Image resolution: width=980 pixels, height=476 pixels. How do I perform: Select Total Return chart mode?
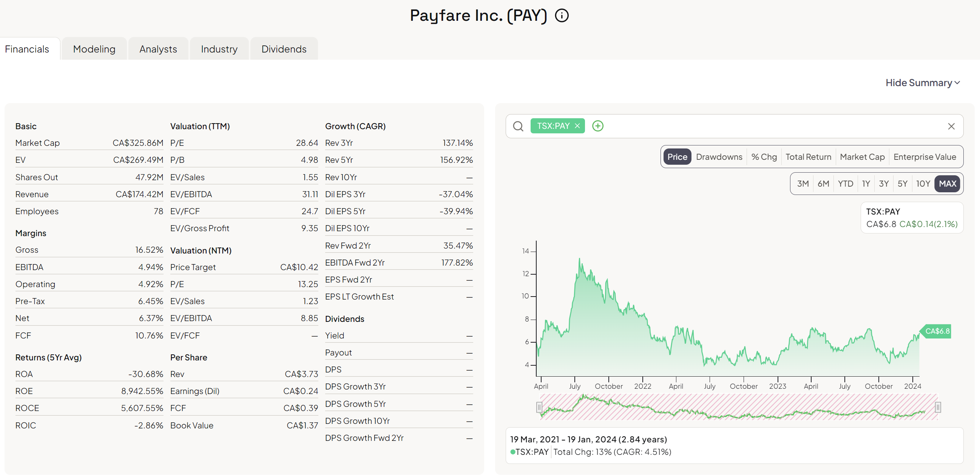coord(808,157)
